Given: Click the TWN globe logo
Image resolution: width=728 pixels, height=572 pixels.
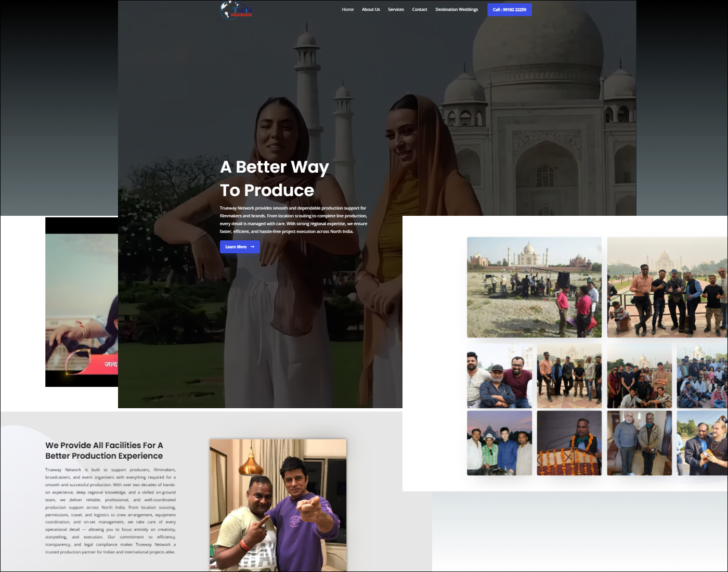Looking at the screenshot, I should pyautogui.click(x=236, y=10).
